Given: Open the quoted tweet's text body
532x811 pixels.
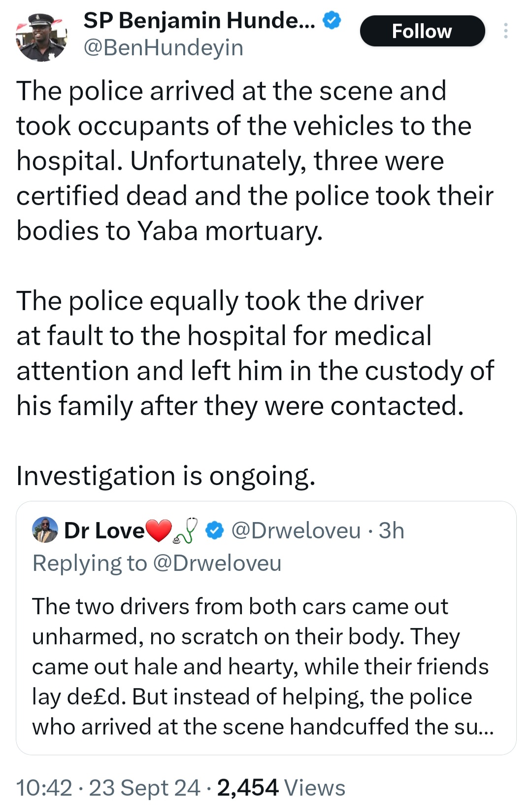Looking at the screenshot, I should tap(261, 667).
